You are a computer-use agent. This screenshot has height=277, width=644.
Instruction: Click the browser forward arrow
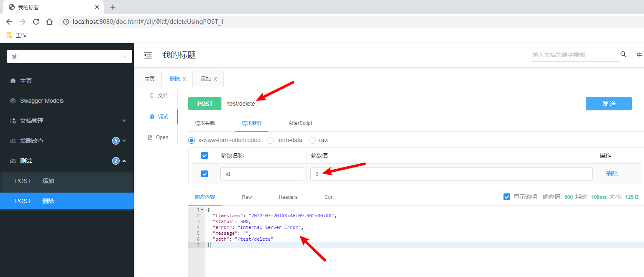tap(23, 22)
